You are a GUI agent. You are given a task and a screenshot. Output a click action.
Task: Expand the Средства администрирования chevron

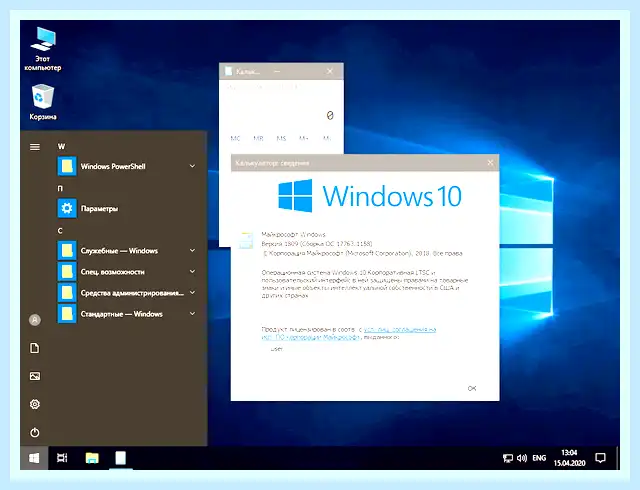point(192,292)
